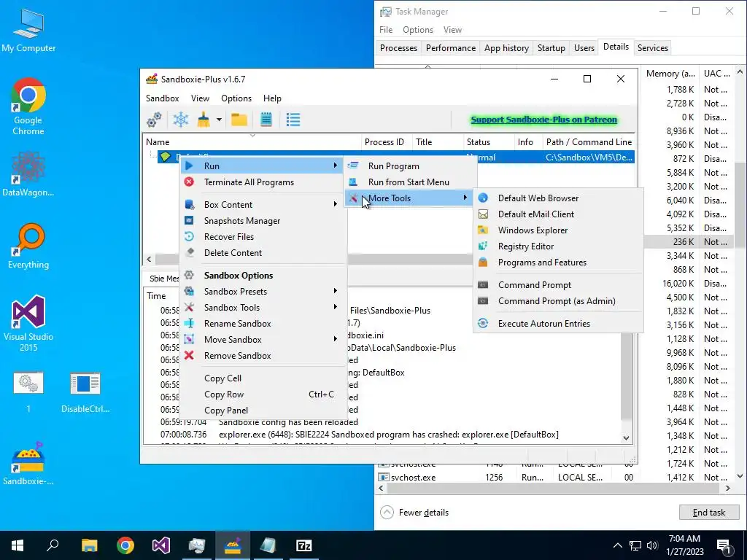Click the Task Manager vertical scrollbar down arrow
This screenshot has height=560, width=747.
[x=740, y=475]
